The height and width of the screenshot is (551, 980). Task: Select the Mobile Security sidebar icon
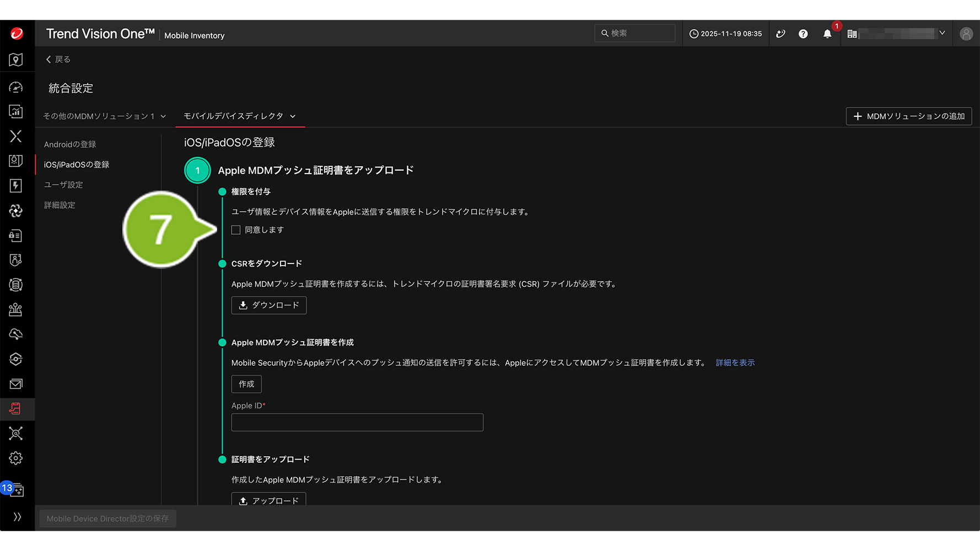coord(16,409)
